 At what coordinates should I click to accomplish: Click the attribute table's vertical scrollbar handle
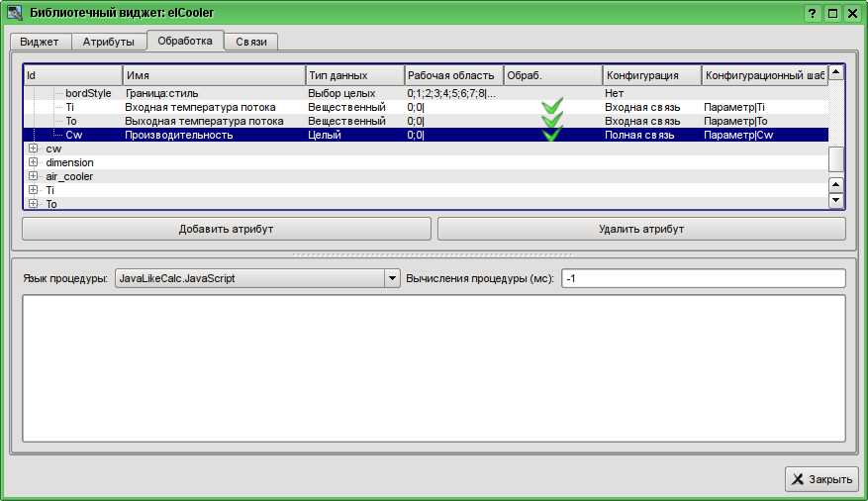click(835, 158)
